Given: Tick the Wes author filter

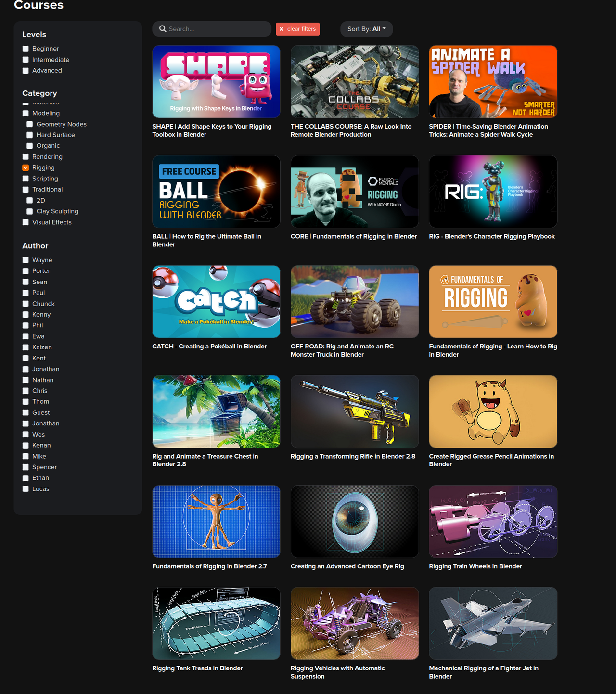Looking at the screenshot, I should pos(26,435).
